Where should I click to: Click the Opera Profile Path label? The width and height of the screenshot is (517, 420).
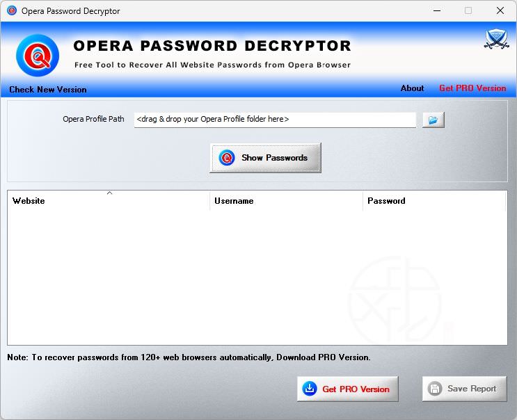93,119
